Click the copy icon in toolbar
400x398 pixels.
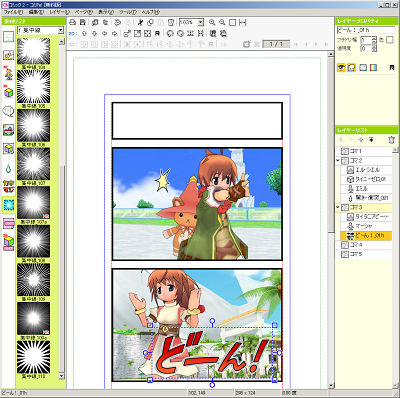[x=150, y=23]
